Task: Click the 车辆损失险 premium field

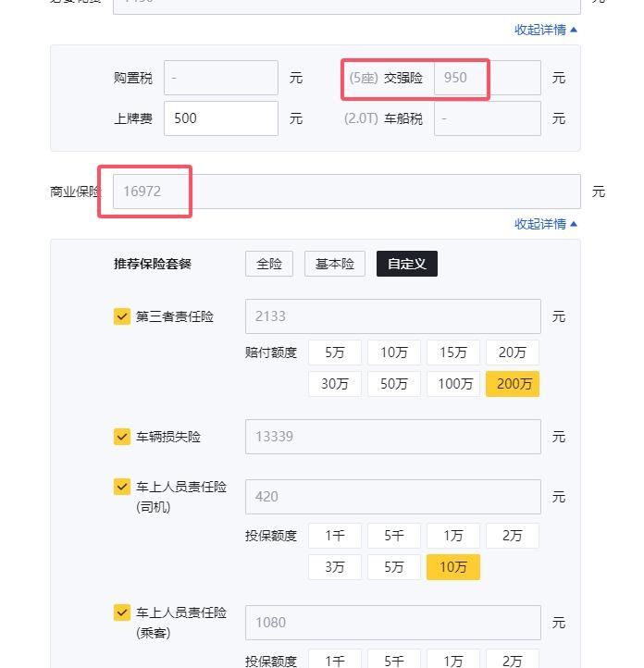Action: [392, 437]
